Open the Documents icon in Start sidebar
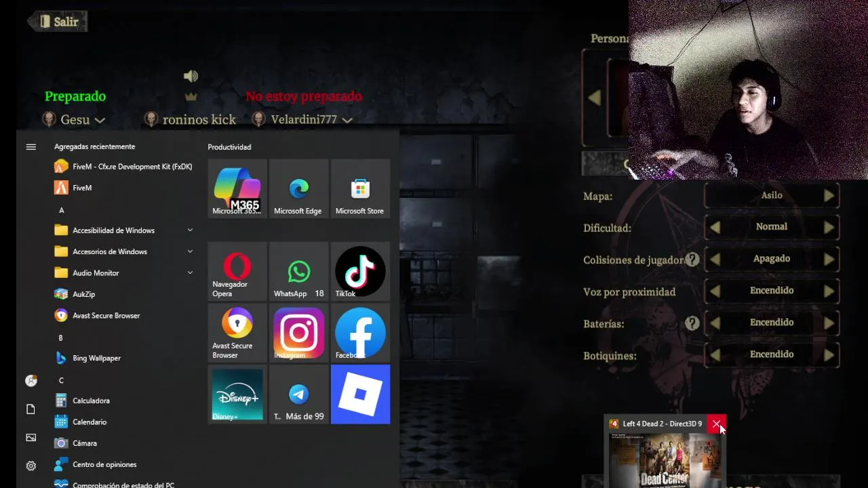 [31, 409]
